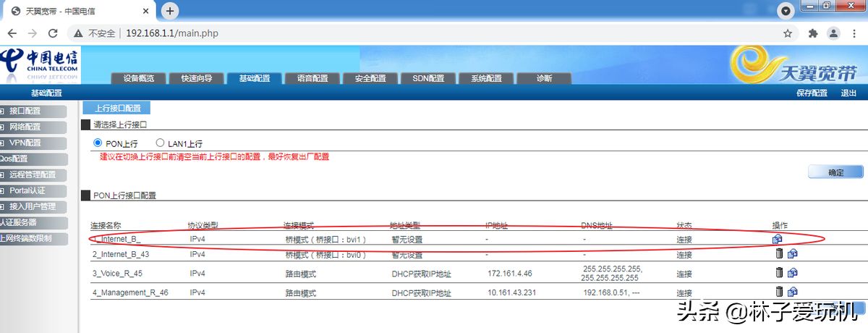Viewport: 868px width, 333px height.
Task: Delete the 3_Voice_R_45 connection
Action: tap(779, 273)
